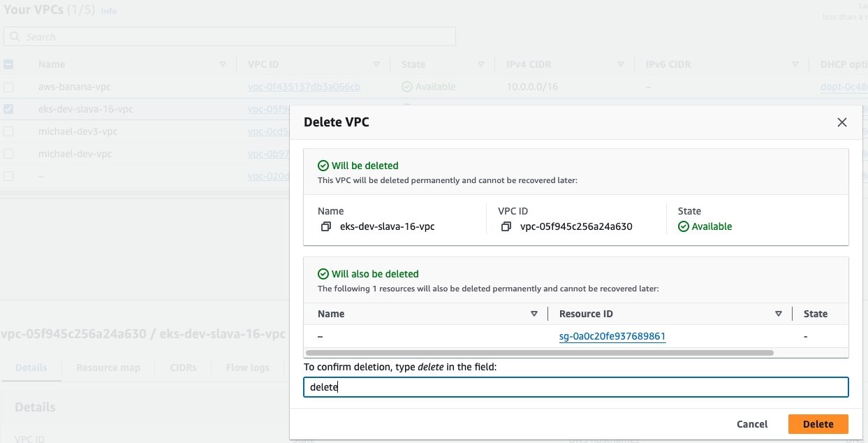This screenshot has width=868, height=443.
Task: Open the Flow logs tab
Action: [247, 367]
